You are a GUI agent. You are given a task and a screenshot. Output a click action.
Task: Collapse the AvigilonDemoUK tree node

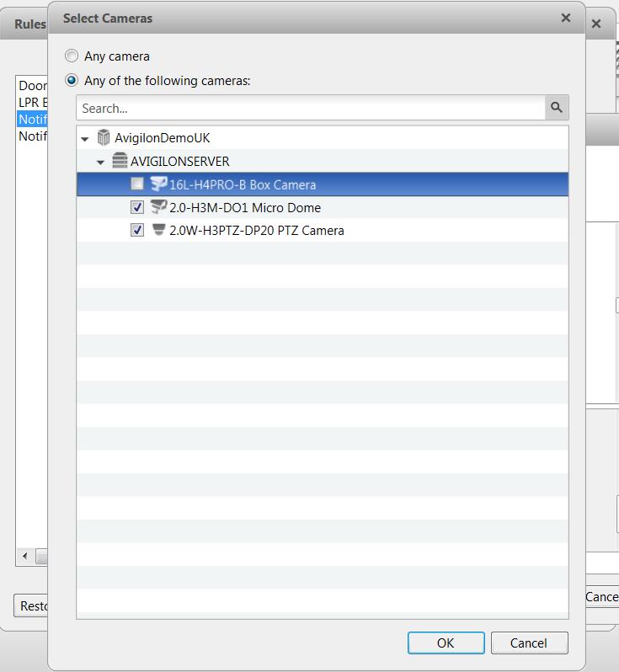tap(85, 139)
